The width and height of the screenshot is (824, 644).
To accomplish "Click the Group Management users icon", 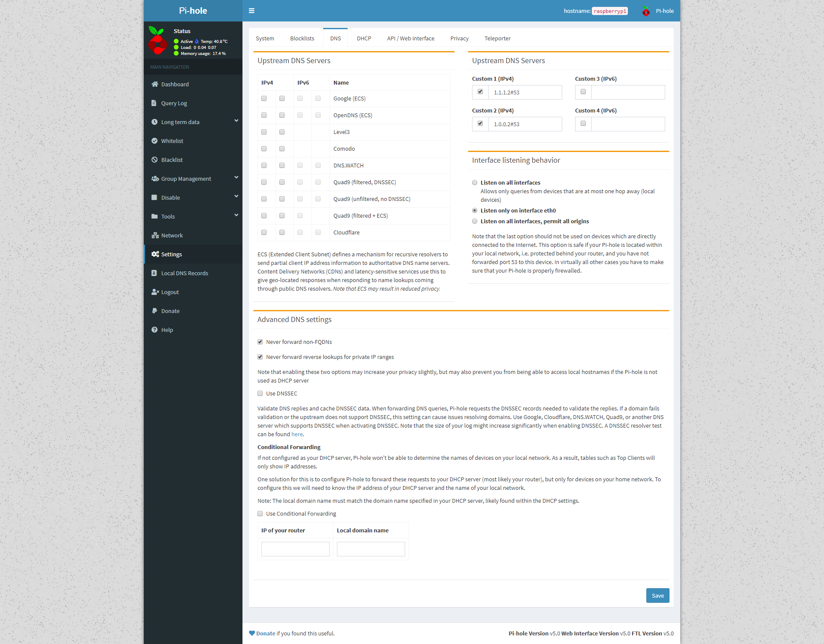I will pos(155,179).
